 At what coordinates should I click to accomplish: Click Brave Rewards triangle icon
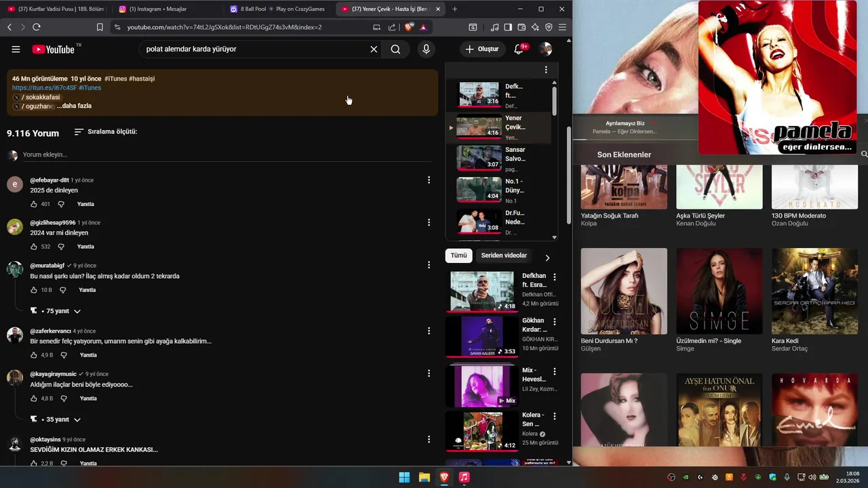[422, 27]
